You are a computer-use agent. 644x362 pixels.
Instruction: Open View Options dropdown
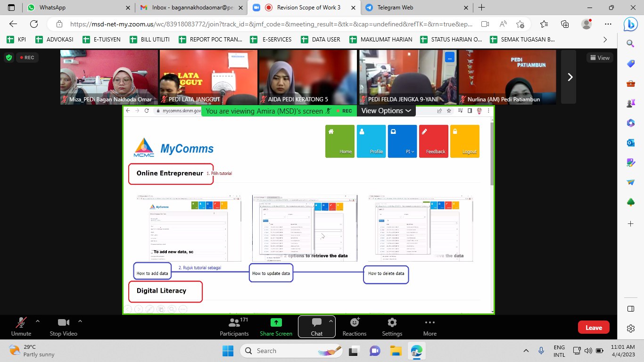point(386,111)
